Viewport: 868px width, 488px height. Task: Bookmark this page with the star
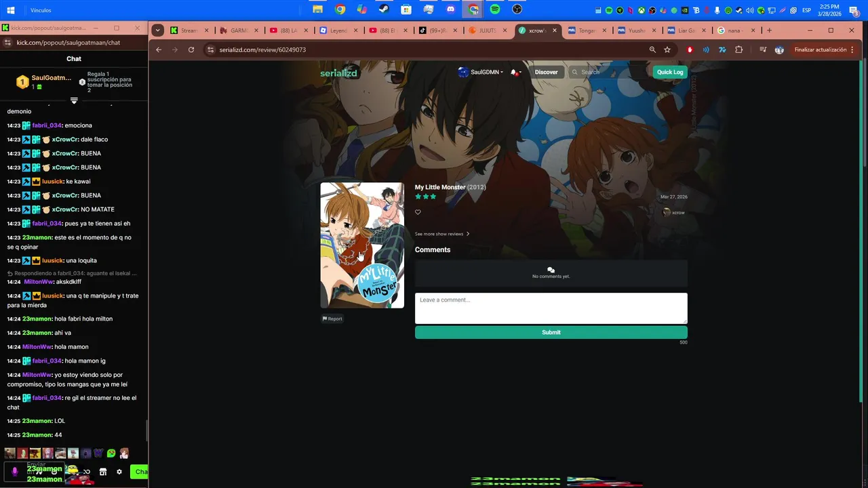point(667,49)
